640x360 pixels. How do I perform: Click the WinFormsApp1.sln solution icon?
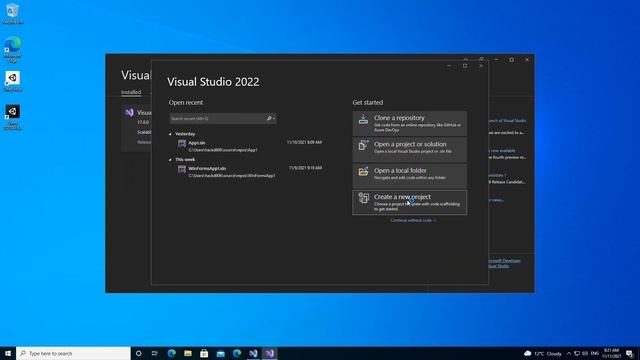pyautogui.click(x=182, y=169)
